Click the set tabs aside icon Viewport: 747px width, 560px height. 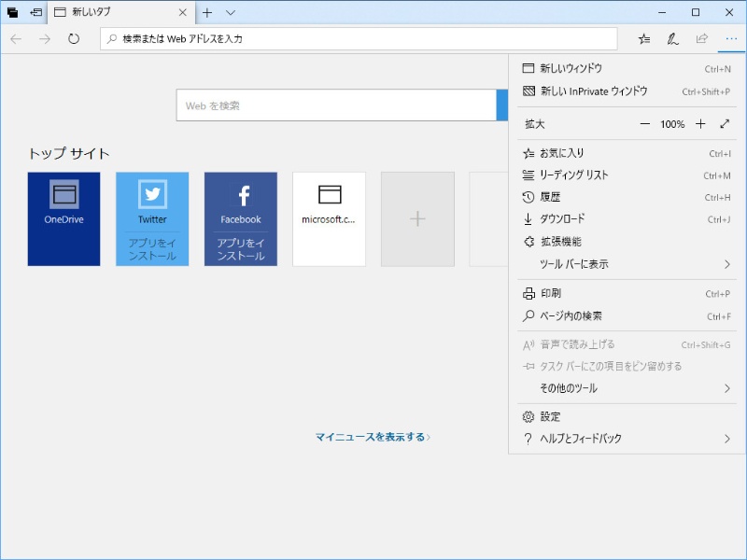click(x=35, y=12)
